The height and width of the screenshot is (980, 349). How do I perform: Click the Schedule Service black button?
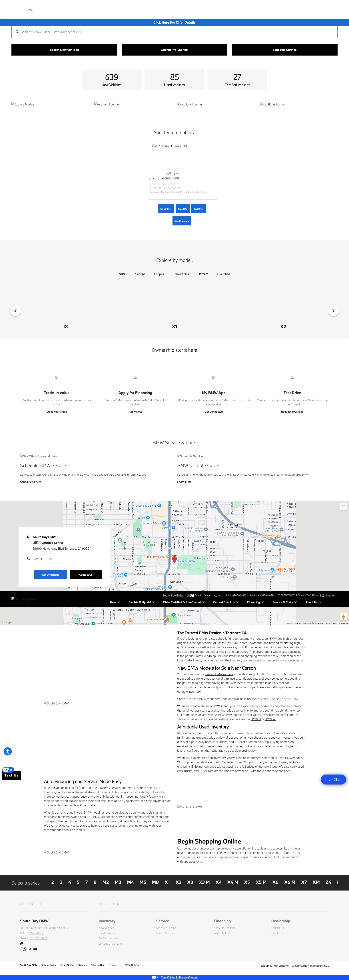pyautogui.click(x=285, y=50)
